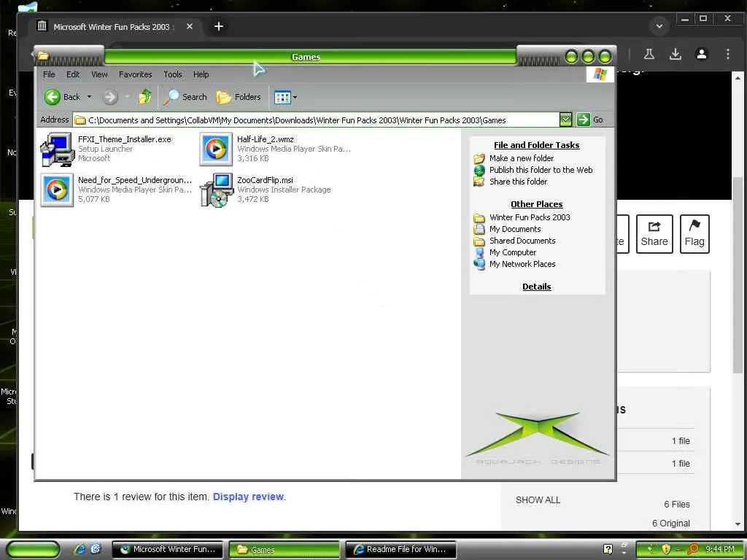This screenshot has height=560, width=747.
Task: Click the grey Forward arrow icon
Action: (110, 97)
